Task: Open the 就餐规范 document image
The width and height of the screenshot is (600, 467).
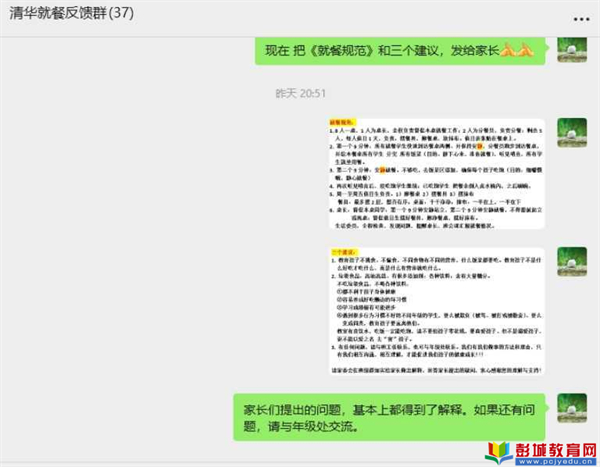Action: pos(437,174)
